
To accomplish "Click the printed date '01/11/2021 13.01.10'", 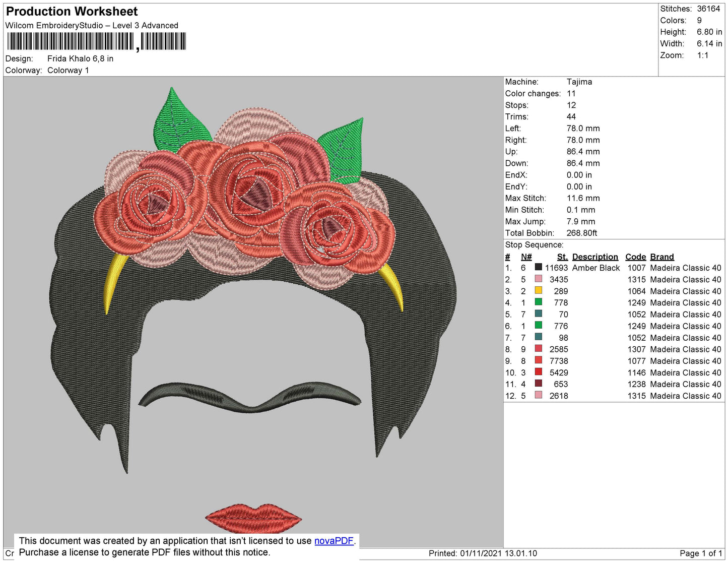I will (498, 553).
